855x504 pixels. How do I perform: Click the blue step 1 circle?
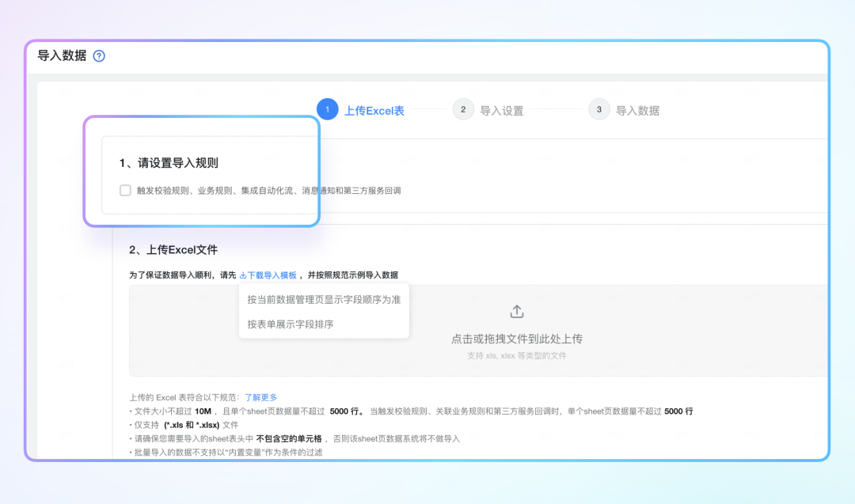[x=327, y=109]
